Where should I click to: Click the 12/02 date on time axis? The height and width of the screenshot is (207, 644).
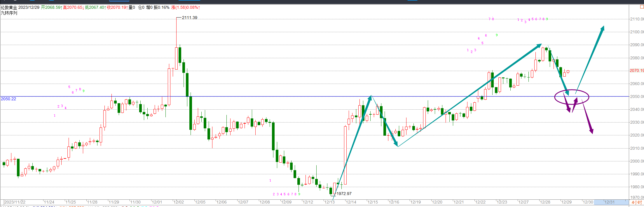pos(179,202)
